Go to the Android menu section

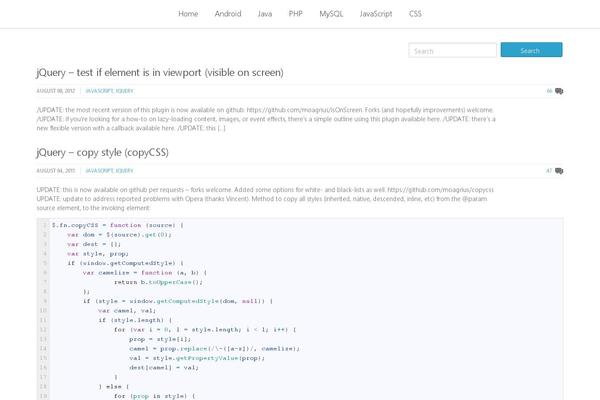click(x=228, y=14)
